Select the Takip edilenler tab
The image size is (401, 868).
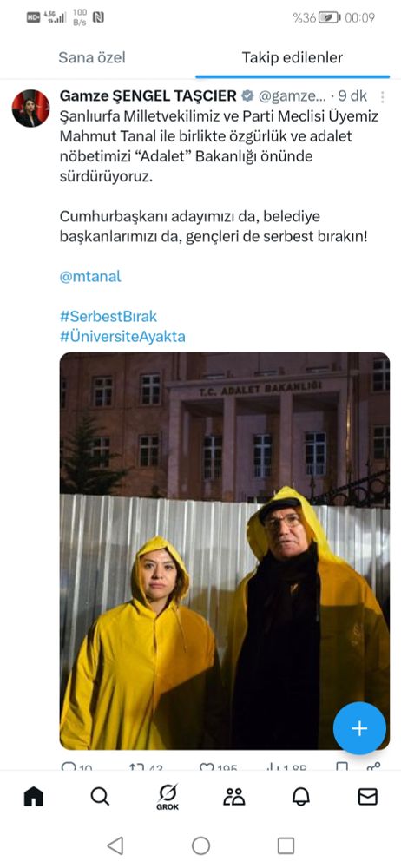[x=293, y=57]
